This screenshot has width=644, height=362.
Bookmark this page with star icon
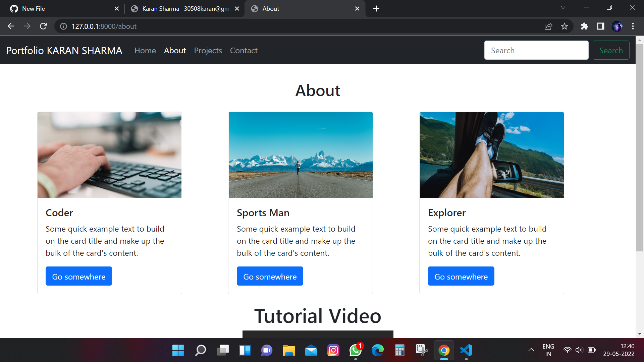(x=565, y=26)
